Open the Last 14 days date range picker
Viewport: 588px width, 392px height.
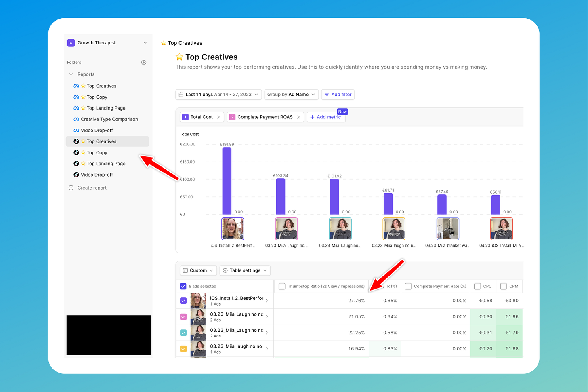(x=218, y=95)
